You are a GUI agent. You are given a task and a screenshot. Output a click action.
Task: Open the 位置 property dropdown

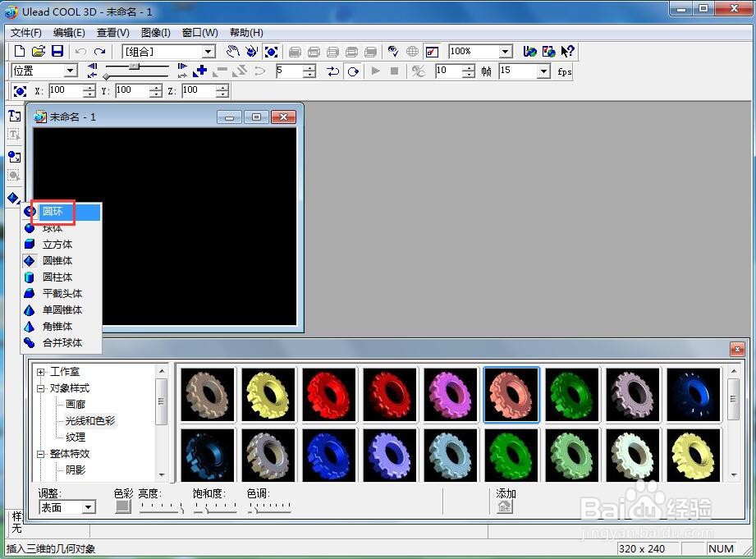[x=71, y=71]
